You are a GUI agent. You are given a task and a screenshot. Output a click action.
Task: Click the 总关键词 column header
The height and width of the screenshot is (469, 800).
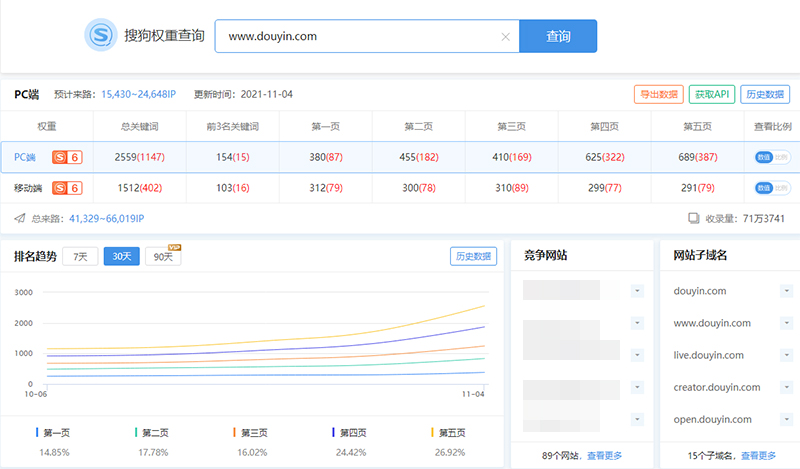tap(139, 127)
